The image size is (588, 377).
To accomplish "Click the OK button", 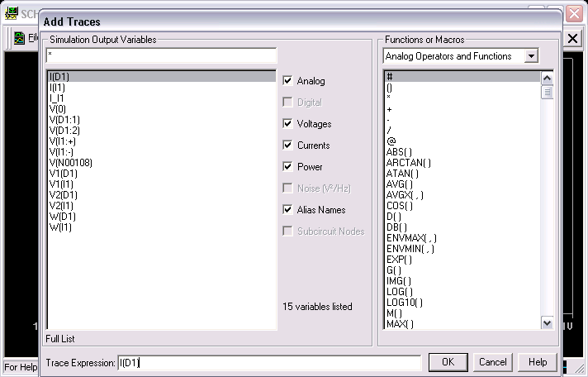I will pyautogui.click(x=448, y=362).
